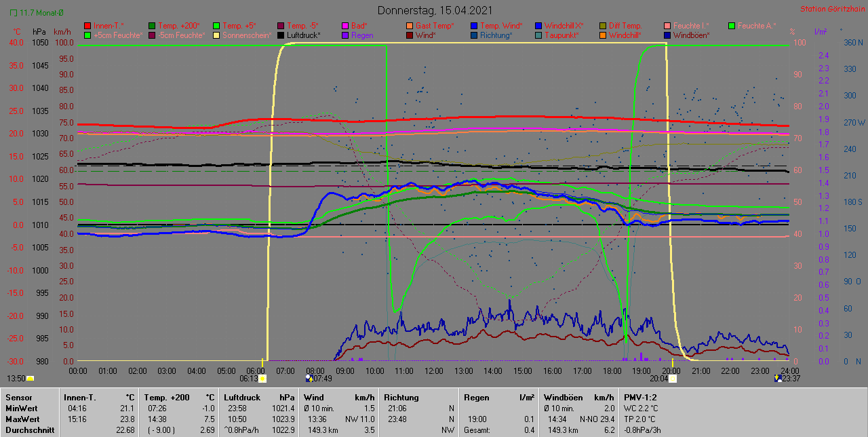Click the blue Windchill X legend swatch
The width and height of the screenshot is (868, 437).
(539, 26)
